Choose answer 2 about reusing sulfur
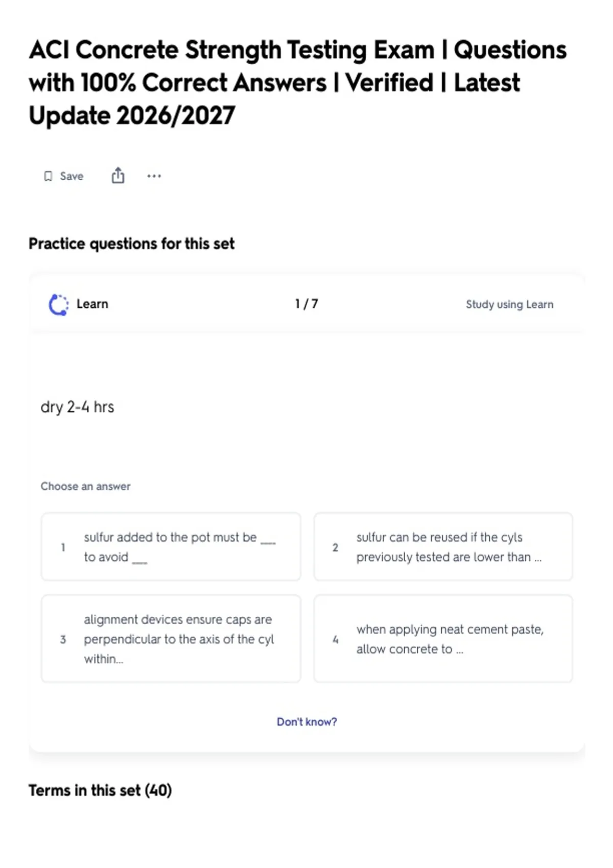 [443, 547]
